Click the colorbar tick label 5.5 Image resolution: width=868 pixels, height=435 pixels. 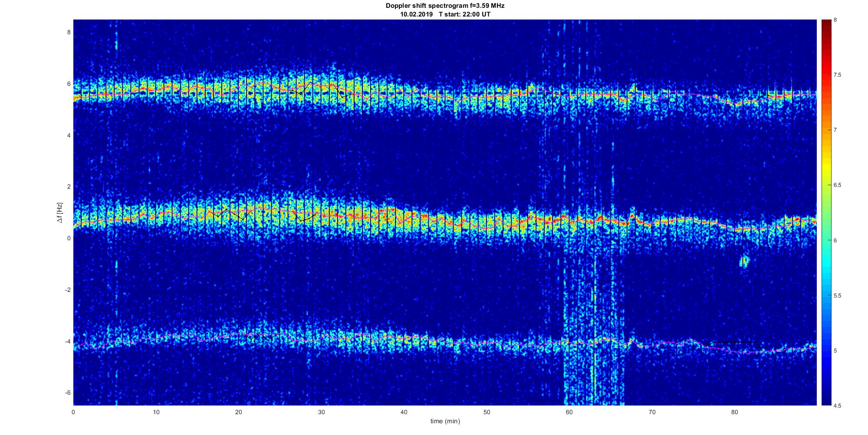tap(837, 296)
